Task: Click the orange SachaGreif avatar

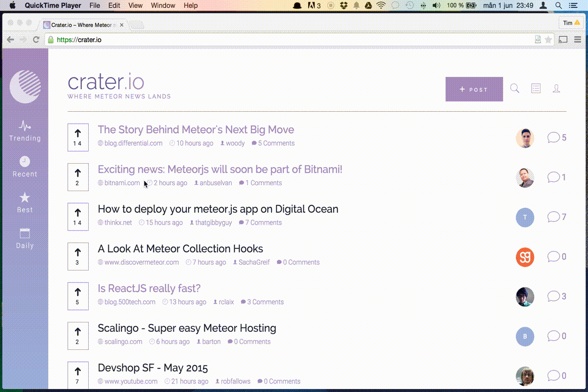Action: click(525, 257)
